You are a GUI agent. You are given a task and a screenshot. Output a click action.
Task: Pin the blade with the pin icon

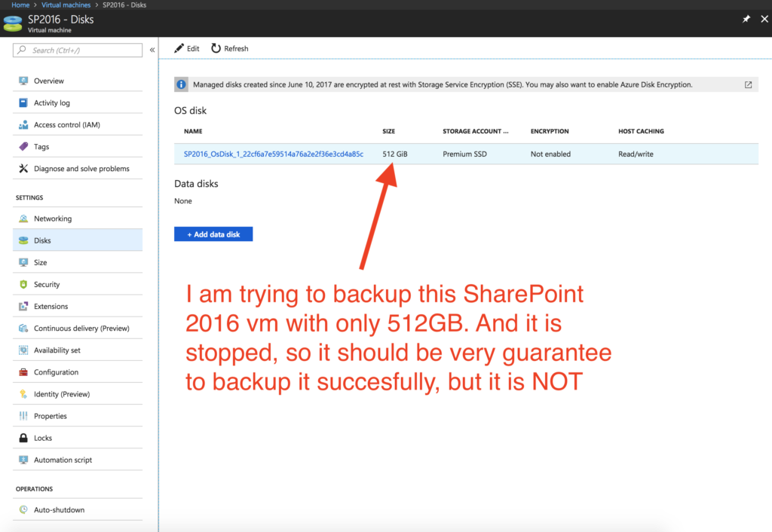(746, 19)
